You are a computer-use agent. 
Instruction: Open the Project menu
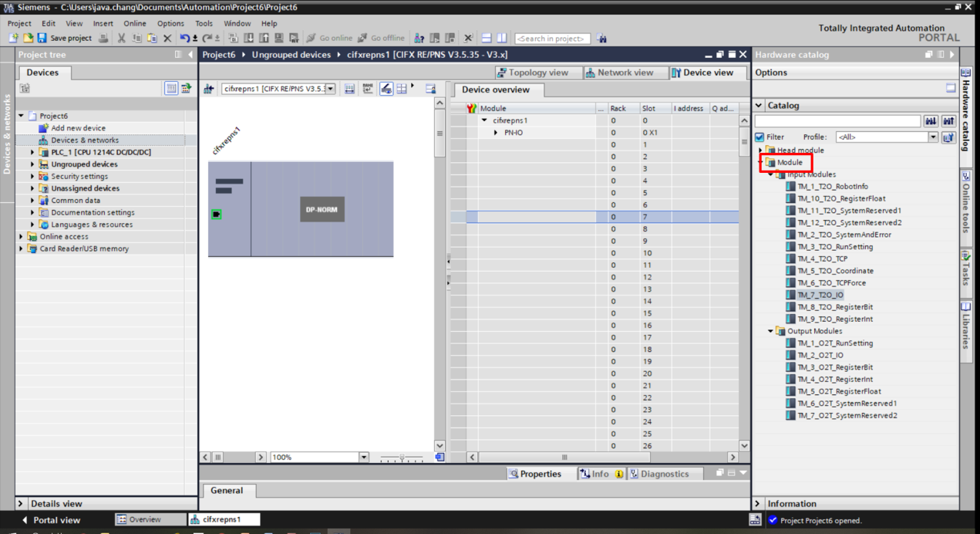coord(19,24)
